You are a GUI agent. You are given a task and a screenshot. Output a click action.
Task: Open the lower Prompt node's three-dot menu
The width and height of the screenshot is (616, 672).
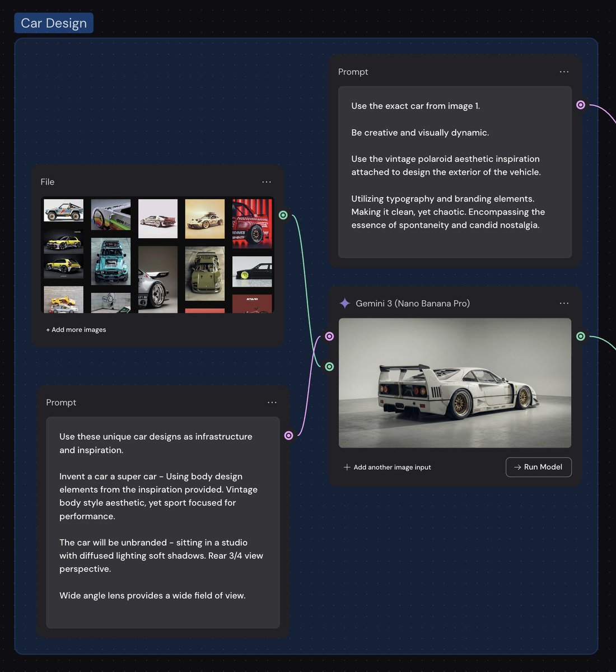click(x=272, y=403)
